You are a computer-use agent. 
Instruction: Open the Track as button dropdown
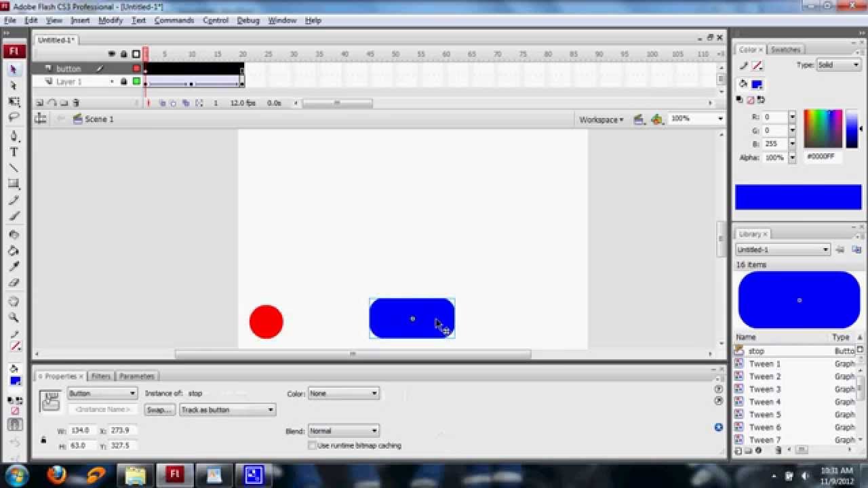227,410
